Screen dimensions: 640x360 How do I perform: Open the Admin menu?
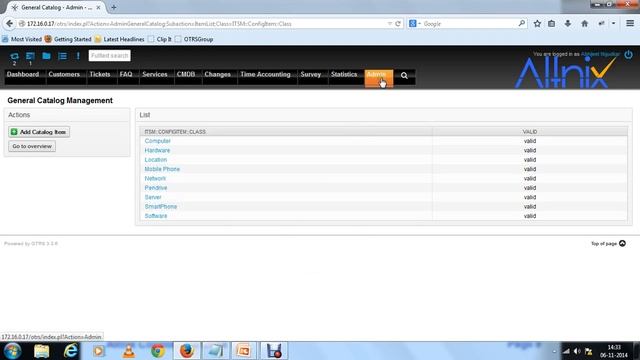click(x=379, y=78)
